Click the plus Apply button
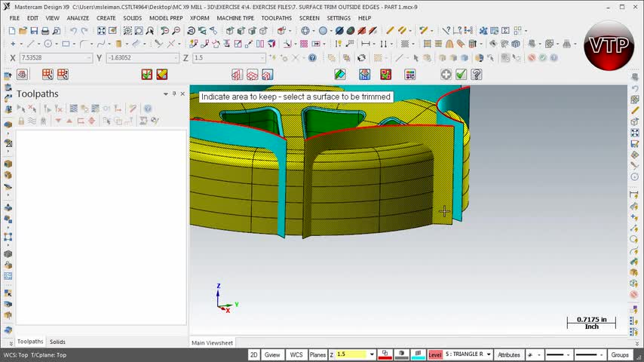 (446, 75)
